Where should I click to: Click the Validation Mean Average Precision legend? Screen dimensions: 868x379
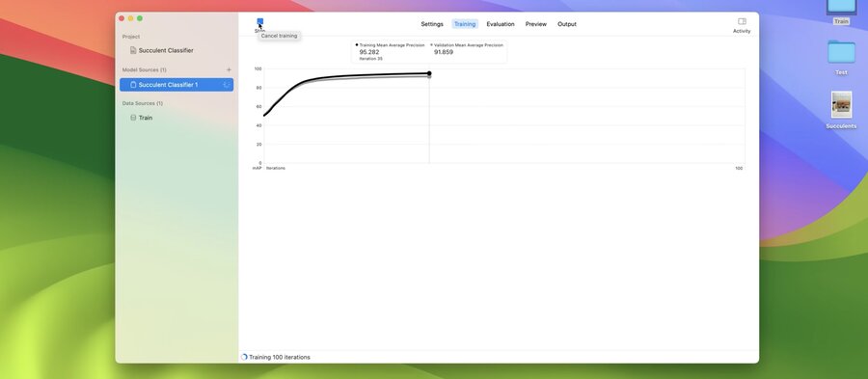[x=467, y=45]
